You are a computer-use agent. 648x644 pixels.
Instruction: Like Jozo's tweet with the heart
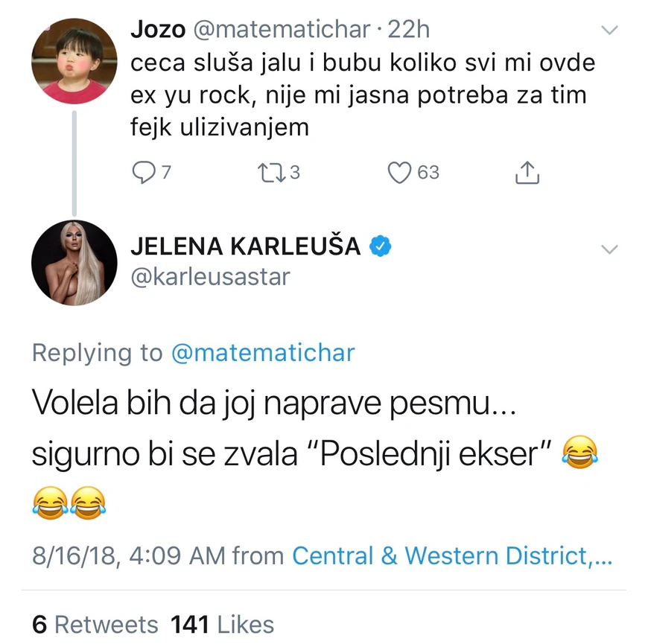point(401,173)
